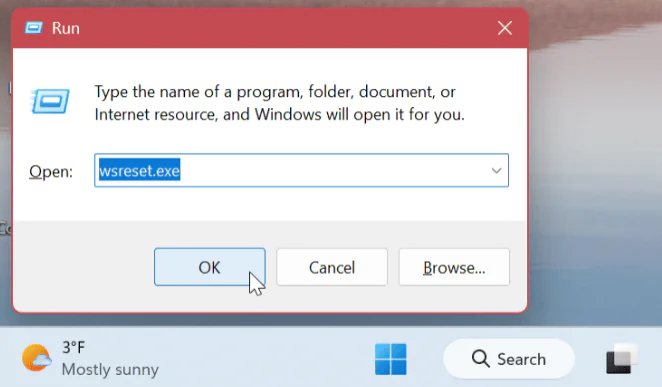
Task: Open Task View from the taskbar
Action: 621,359
